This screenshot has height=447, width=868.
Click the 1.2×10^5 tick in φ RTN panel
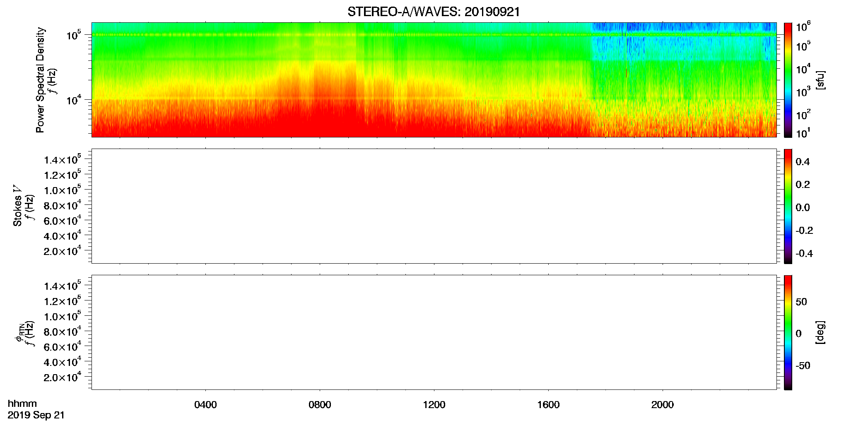click(63, 301)
